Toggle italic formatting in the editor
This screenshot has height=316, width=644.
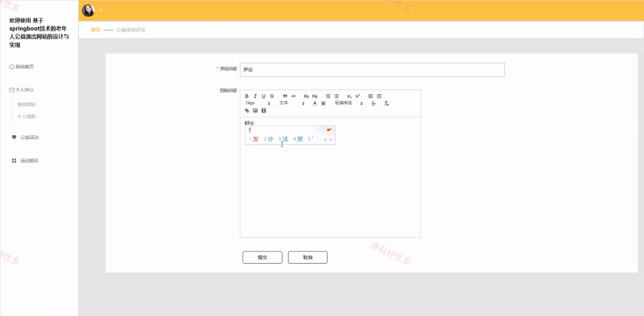255,96
